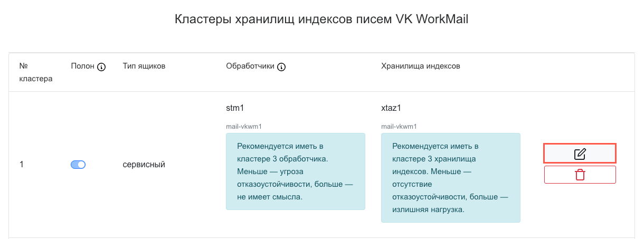Click mail-vkwm1 label under stm1
The image size is (644, 239).
point(244,127)
